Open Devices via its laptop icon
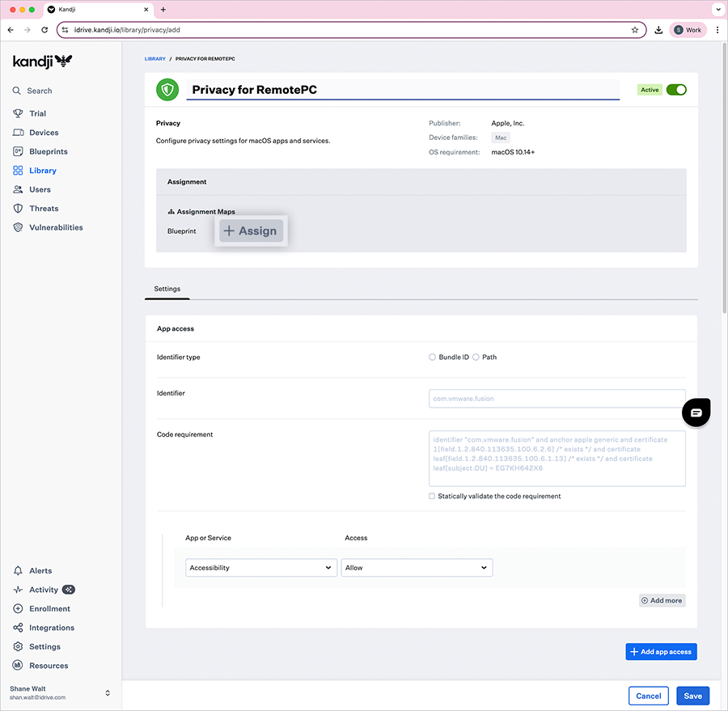This screenshot has width=728, height=711. [18, 133]
